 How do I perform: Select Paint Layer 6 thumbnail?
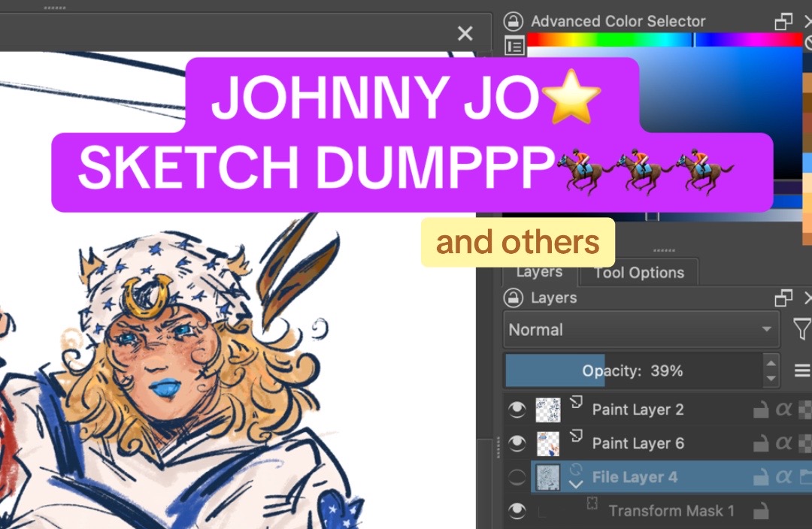tap(548, 443)
